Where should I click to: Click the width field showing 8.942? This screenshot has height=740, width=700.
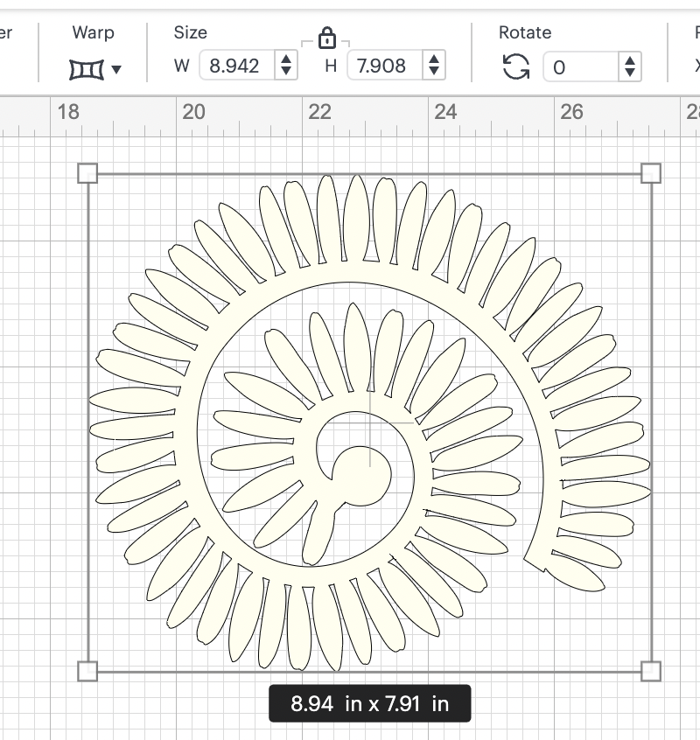(x=236, y=66)
